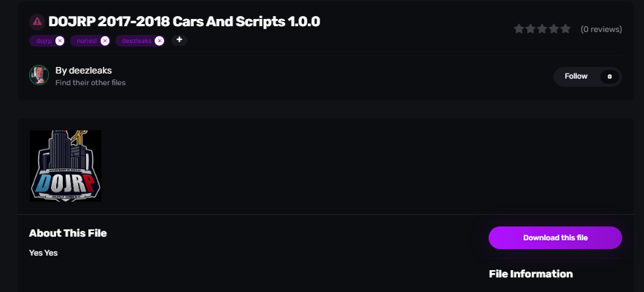View the follower count badge

[609, 76]
